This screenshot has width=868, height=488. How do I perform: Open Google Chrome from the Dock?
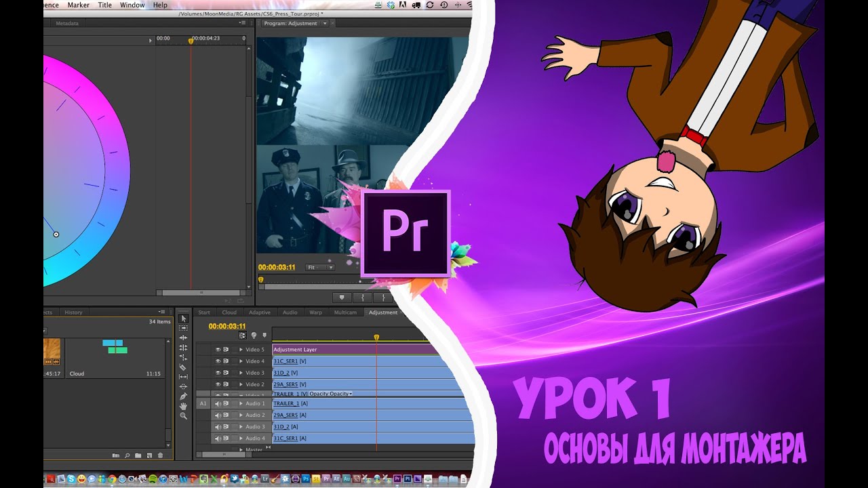112,479
